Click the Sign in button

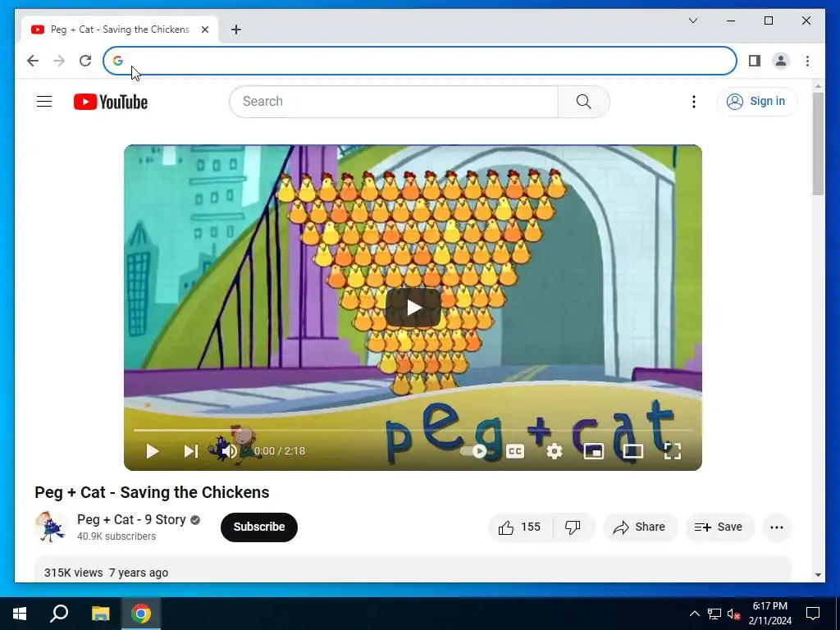coord(757,102)
